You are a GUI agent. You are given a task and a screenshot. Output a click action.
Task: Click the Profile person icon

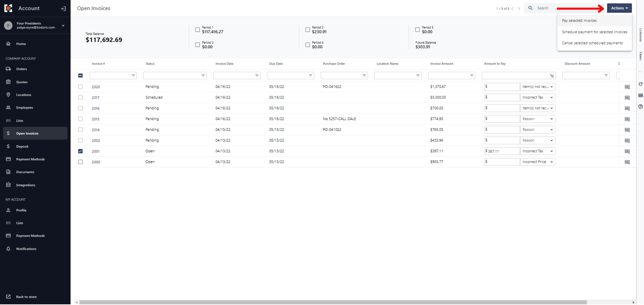[x=8, y=210]
